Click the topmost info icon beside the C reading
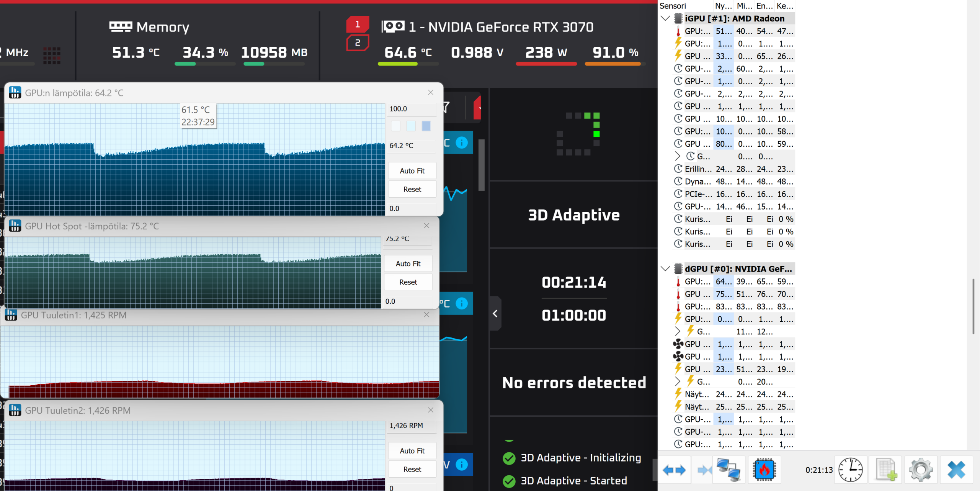The width and height of the screenshot is (980, 491). pyautogui.click(x=462, y=143)
